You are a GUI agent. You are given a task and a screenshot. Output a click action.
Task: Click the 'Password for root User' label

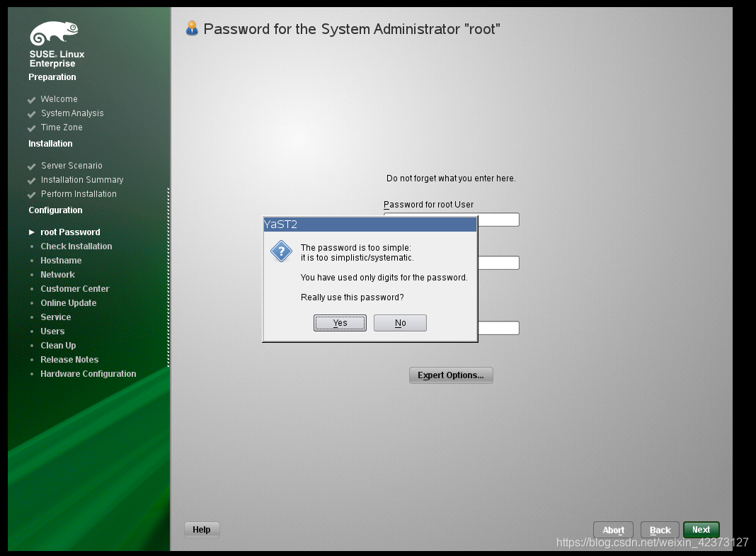pyautogui.click(x=428, y=205)
